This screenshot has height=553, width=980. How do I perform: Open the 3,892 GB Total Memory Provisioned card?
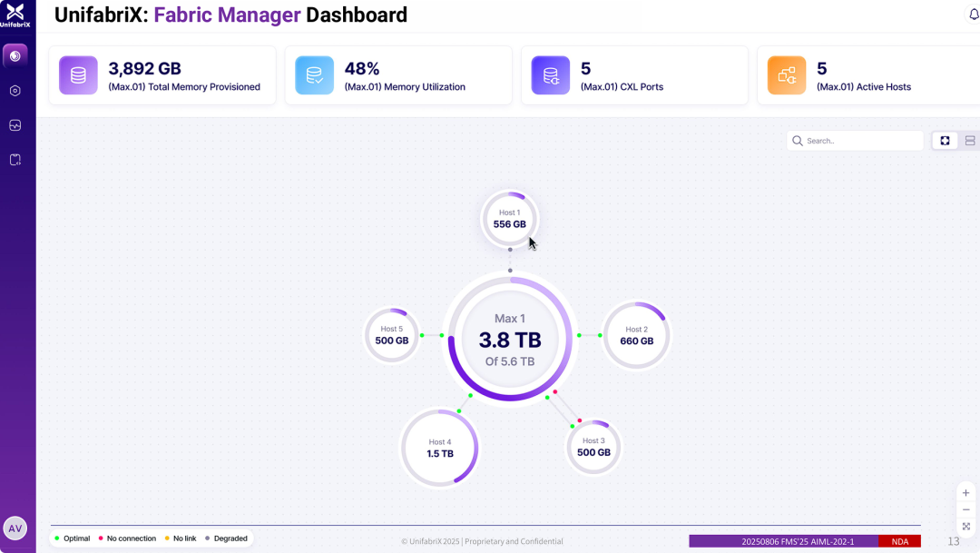click(162, 75)
